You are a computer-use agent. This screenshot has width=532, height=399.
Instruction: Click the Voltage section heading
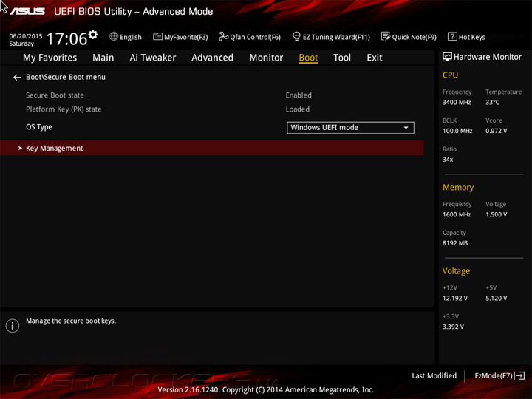[456, 270]
